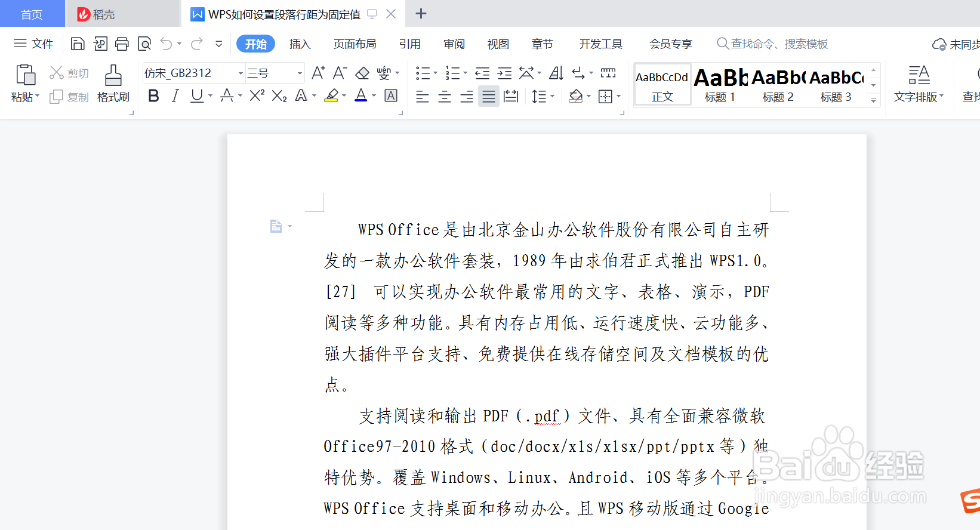Click the sort icon

[x=556, y=73]
